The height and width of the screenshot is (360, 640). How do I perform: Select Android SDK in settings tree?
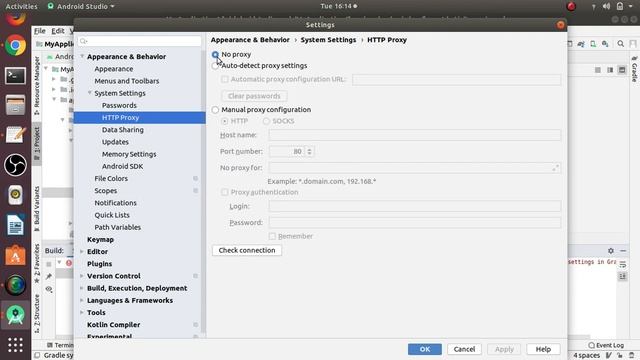tap(122, 167)
